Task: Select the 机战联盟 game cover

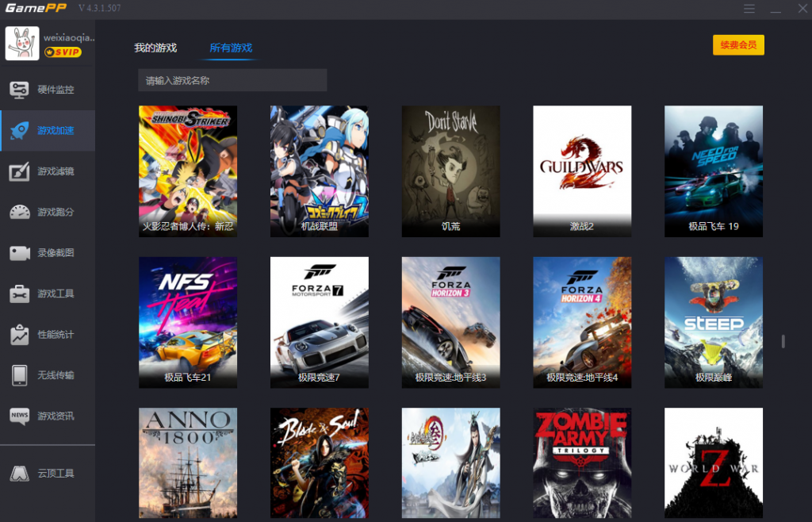Action: pyautogui.click(x=320, y=171)
